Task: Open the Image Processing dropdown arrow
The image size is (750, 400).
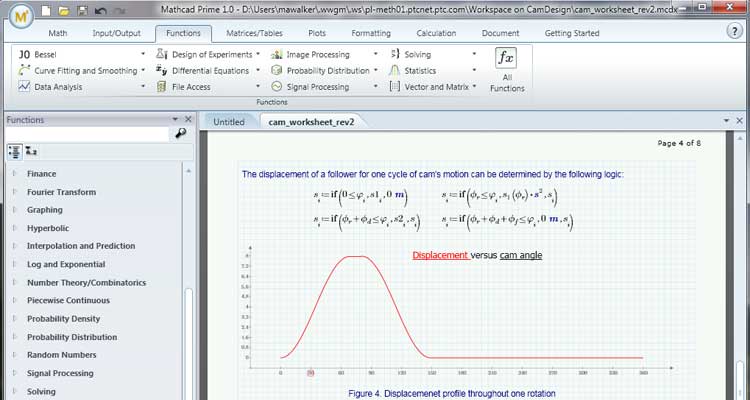Action: 375,54
